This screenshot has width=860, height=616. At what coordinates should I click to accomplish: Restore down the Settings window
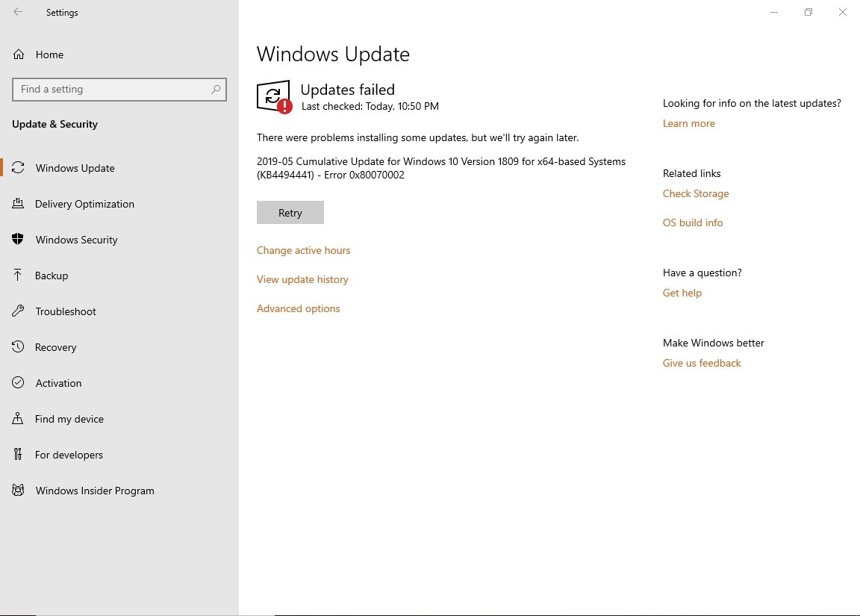pyautogui.click(x=808, y=12)
